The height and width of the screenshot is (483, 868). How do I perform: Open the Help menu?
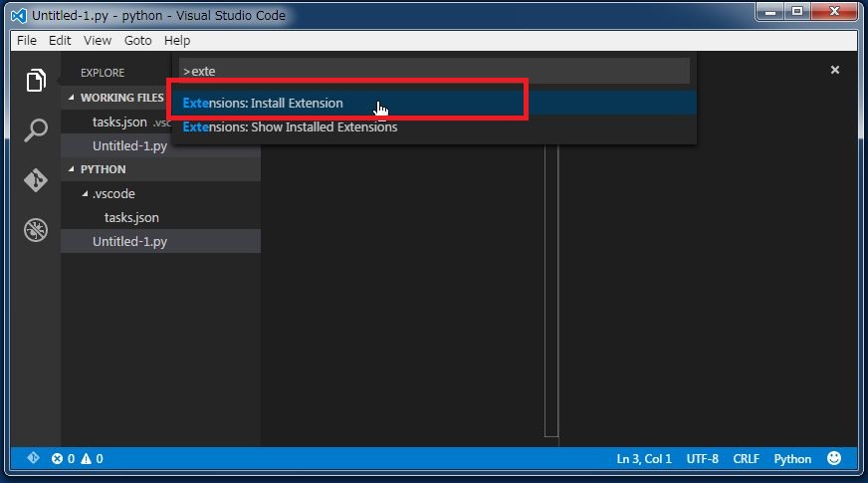click(177, 41)
